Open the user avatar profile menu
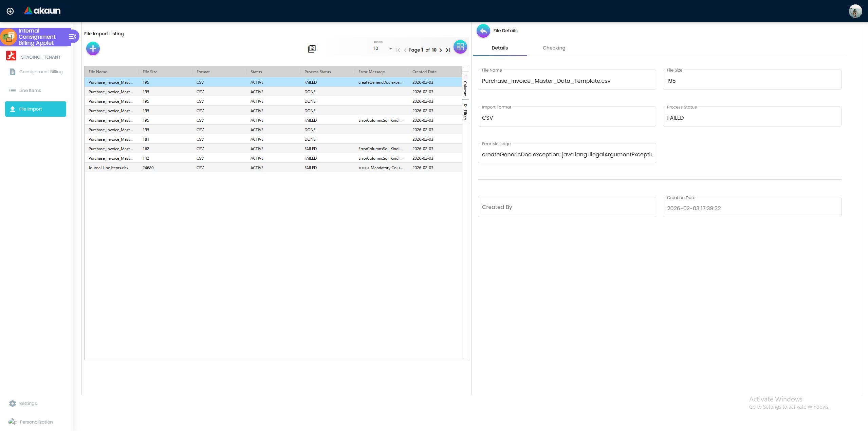 855,11
